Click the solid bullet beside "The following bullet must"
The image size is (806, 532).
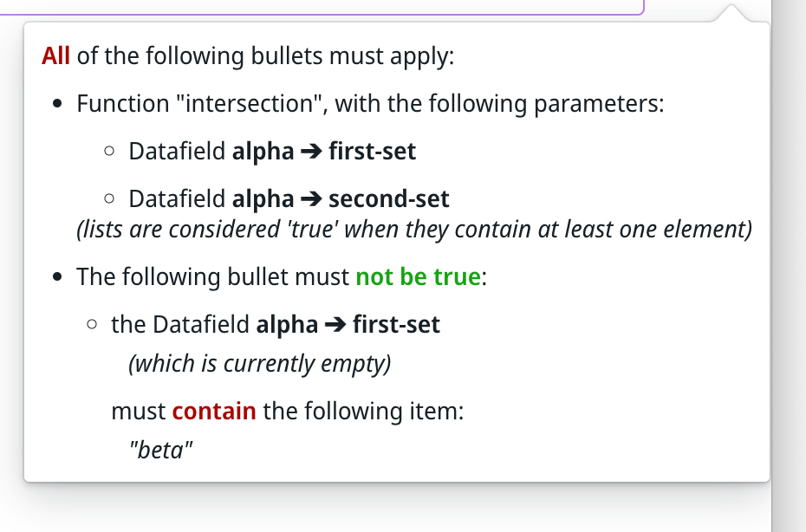coord(57,278)
